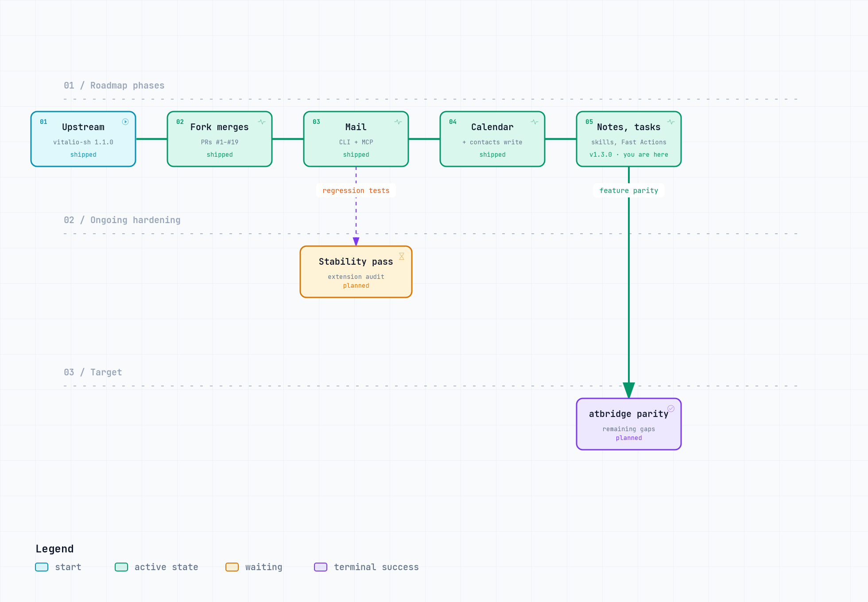
Task: Click the + contacts write subtitle
Action: (x=492, y=142)
